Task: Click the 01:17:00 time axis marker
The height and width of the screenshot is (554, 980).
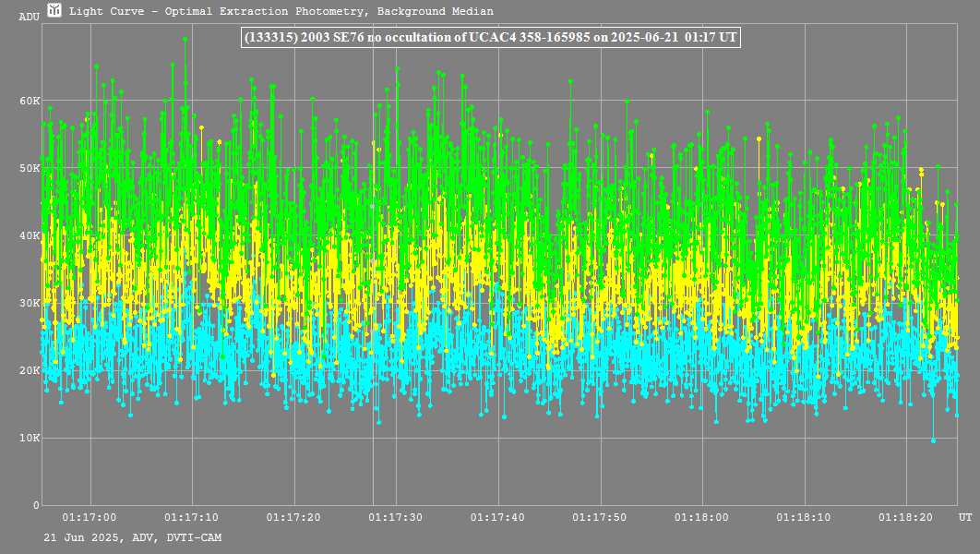Action: click(89, 518)
